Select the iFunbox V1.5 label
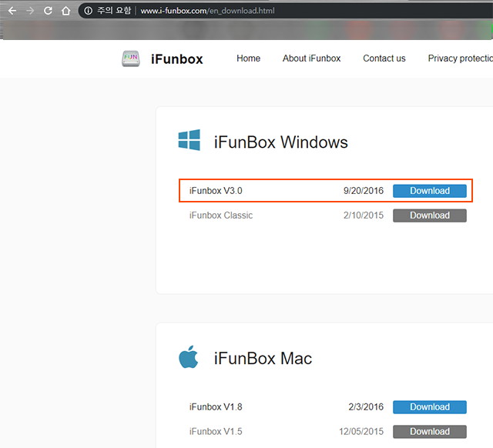This screenshot has width=493, height=448. pos(216,432)
